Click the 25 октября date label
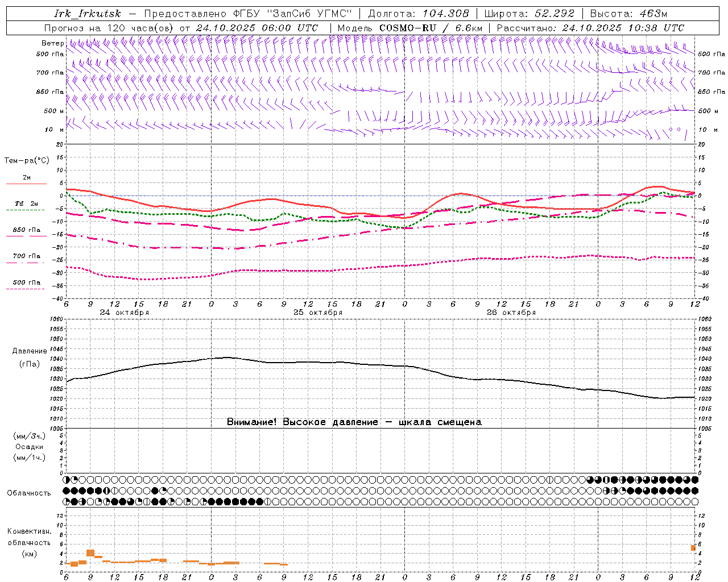The width and height of the screenshot is (728, 582). [x=318, y=313]
